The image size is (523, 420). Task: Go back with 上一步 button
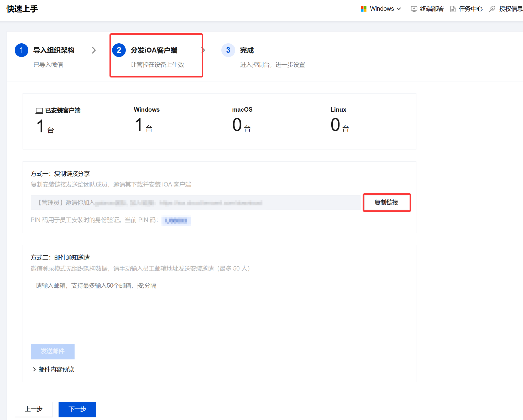(x=34, y=409)
